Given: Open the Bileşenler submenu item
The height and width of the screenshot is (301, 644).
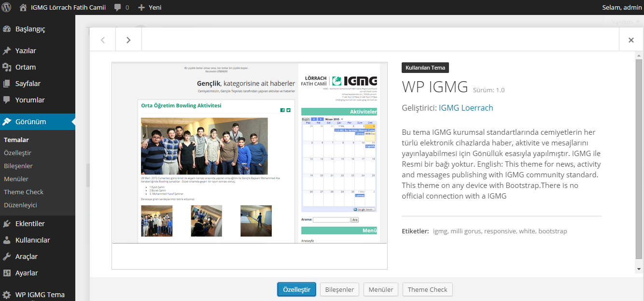Looking at the screenshot, I should pyautogui.click(x=18, y=166).
